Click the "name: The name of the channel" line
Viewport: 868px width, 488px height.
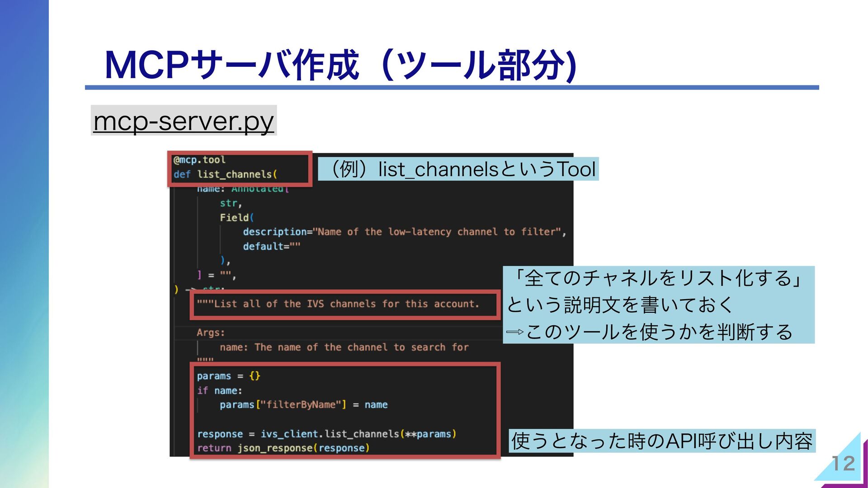click(344, 347)
